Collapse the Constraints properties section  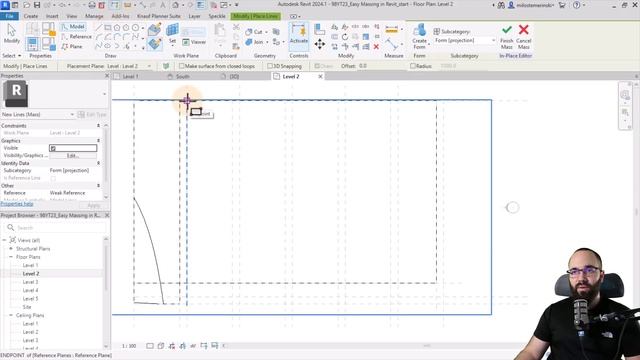coord(98,126)
